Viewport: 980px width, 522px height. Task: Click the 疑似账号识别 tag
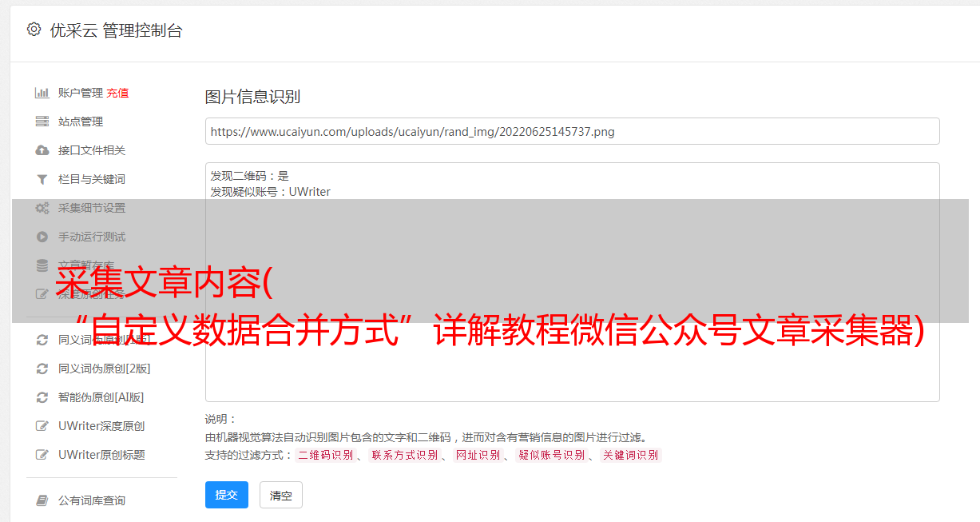(x=552, y=455)
